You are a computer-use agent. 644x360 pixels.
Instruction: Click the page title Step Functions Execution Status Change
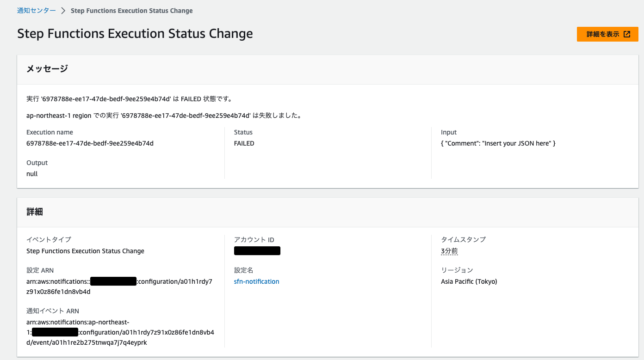pos(135,33)
